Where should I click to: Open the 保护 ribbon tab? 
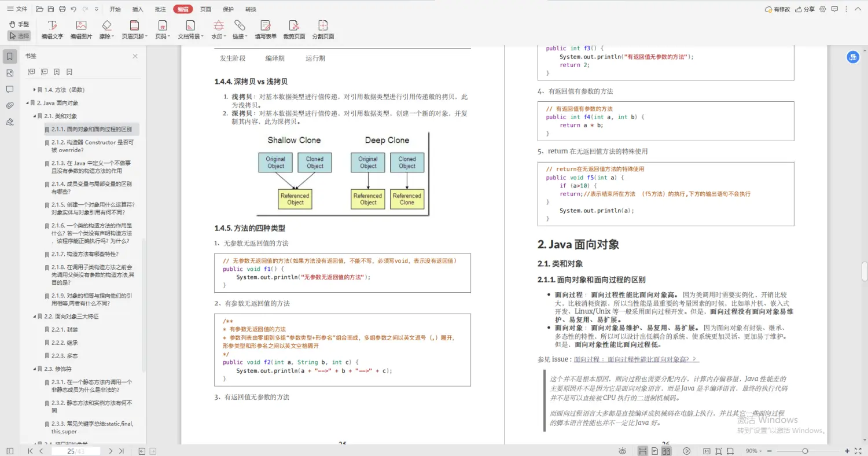(x=227, y=9)
